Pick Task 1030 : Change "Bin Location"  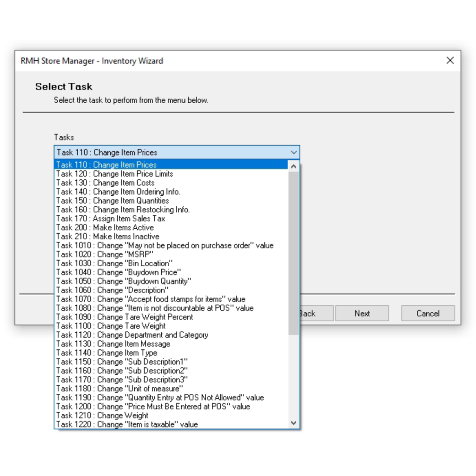point(171,264)
